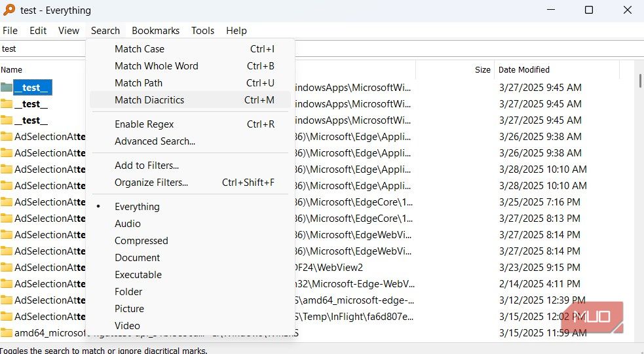Open the File menu
Image resolution: width=644 pixels, height=354 pixels.
[10, 31]
